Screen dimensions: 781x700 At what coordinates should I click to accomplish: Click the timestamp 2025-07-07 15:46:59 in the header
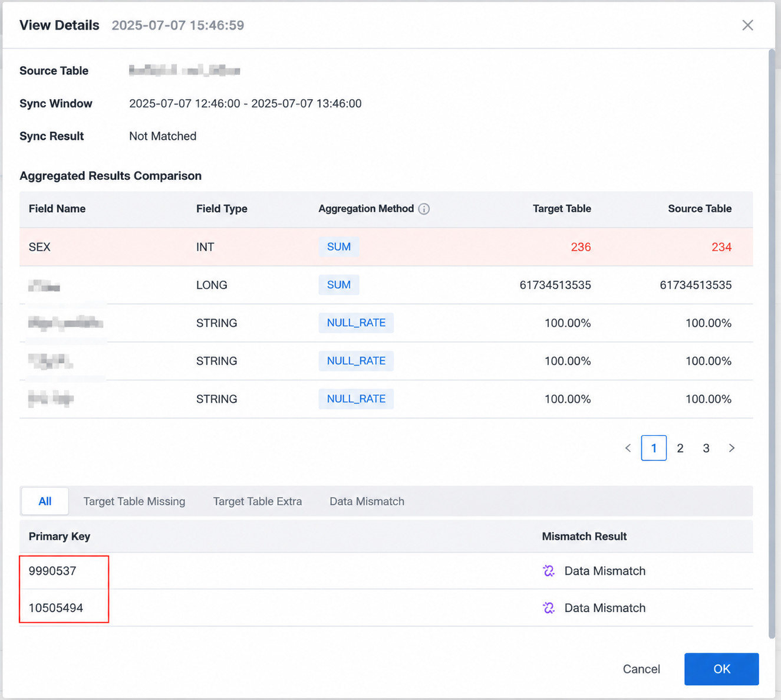pos(178,25)
